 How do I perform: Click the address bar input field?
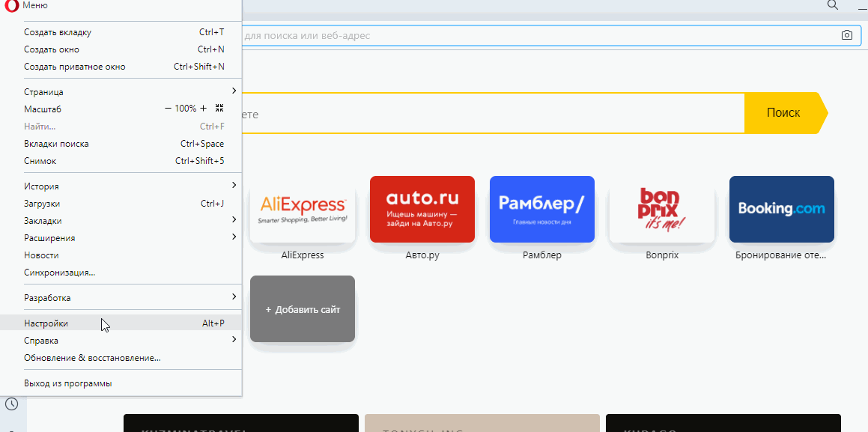pyautogui.click(x=524, y=36)
